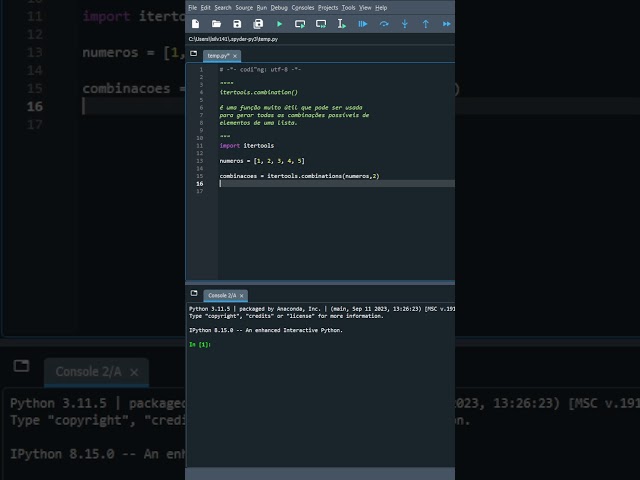Step over current line in debugger
Viewport: 640px width, 480px height.
pyautogui.click(x=384, y=24)
